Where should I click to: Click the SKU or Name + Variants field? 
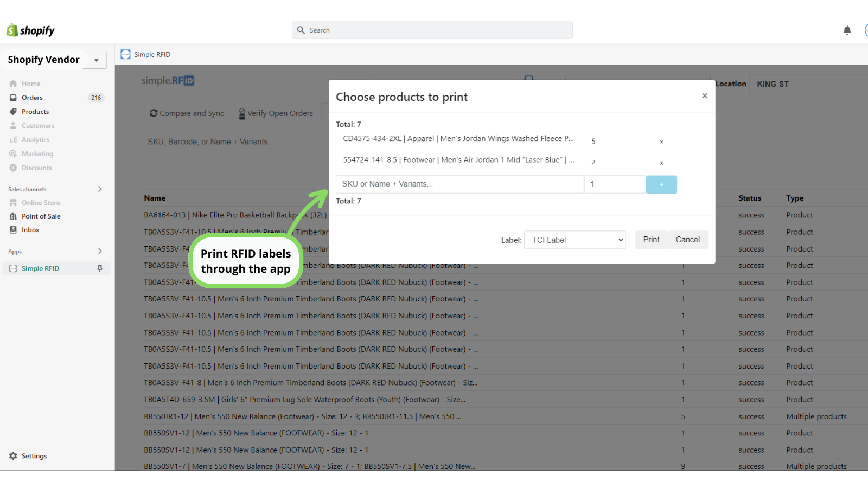460,184
